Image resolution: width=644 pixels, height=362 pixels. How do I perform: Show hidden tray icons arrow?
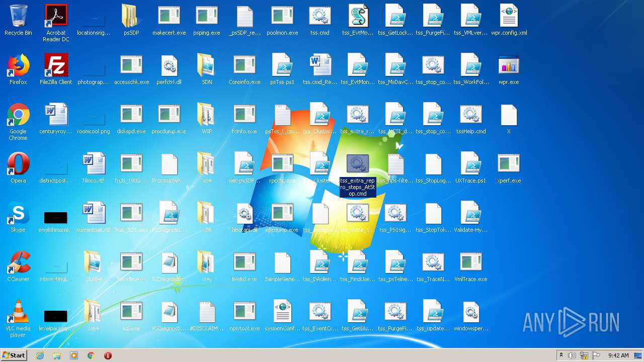561,355
